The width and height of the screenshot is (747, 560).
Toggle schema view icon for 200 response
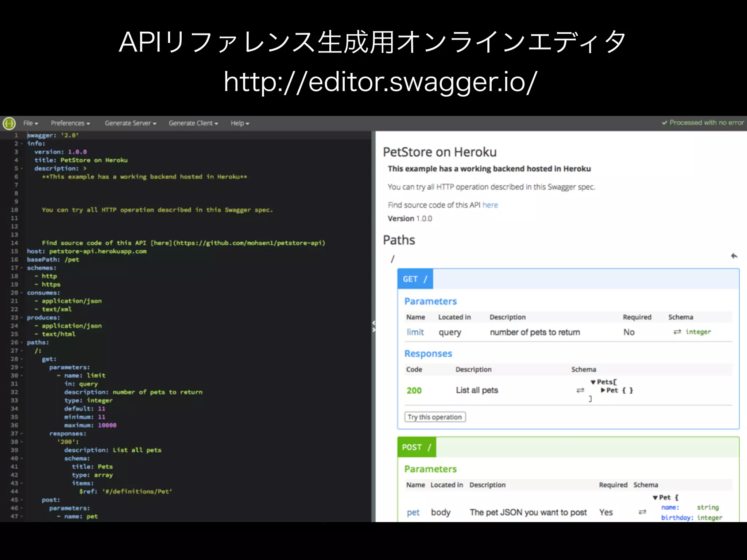pos(580,390)
